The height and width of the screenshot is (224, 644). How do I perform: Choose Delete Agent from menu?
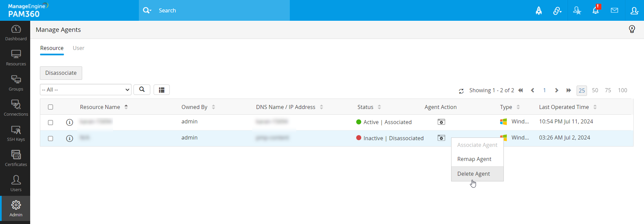click(477, 174)
